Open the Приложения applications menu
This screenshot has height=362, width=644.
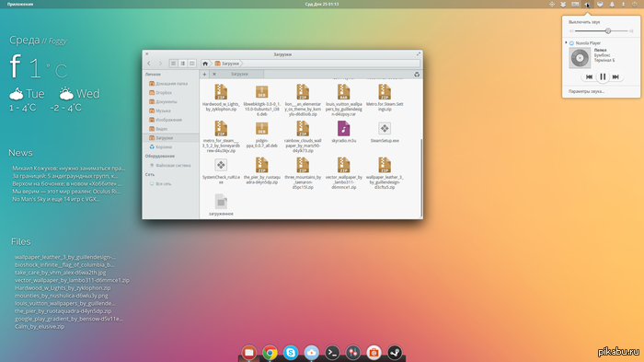click(20, 4)
